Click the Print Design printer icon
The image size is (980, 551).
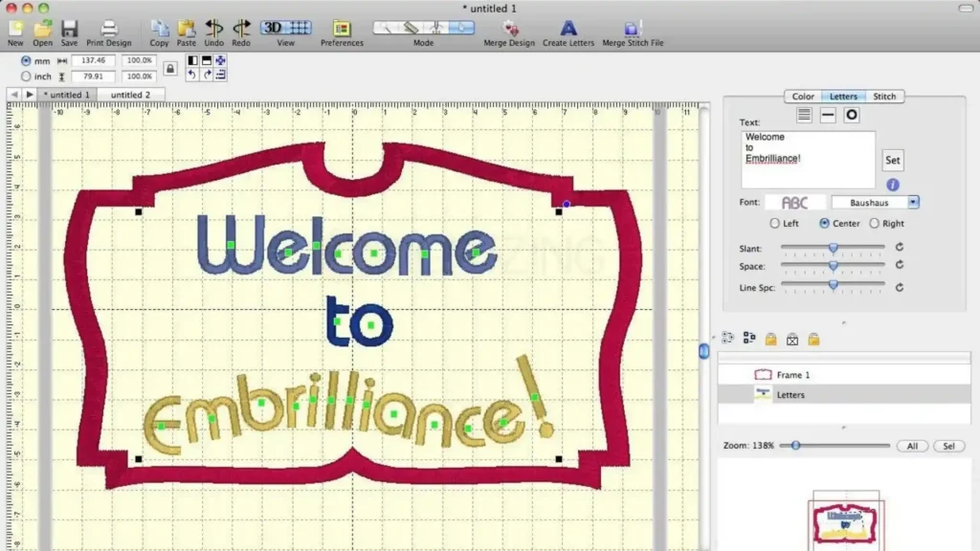(109, 28)
